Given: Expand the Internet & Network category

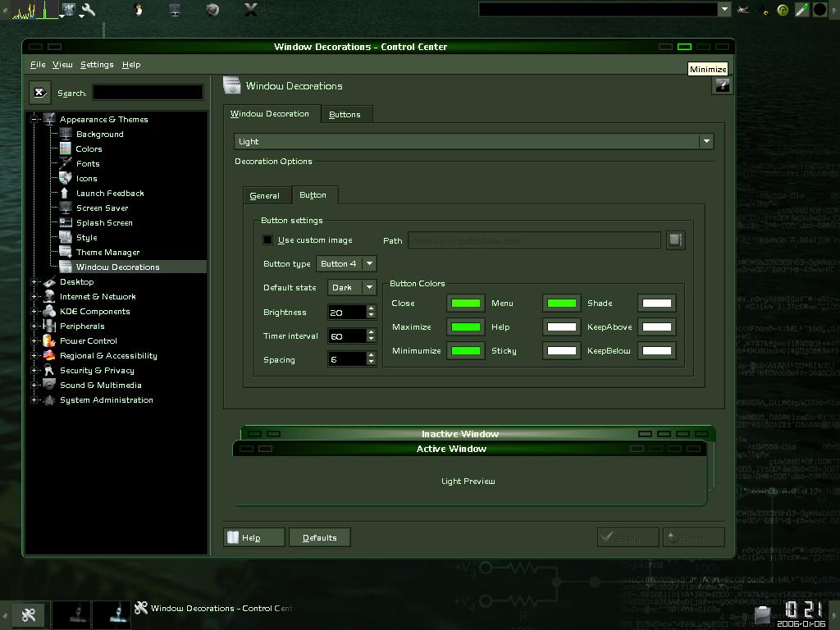Looking at the screenshot, I should coord(34,296).
